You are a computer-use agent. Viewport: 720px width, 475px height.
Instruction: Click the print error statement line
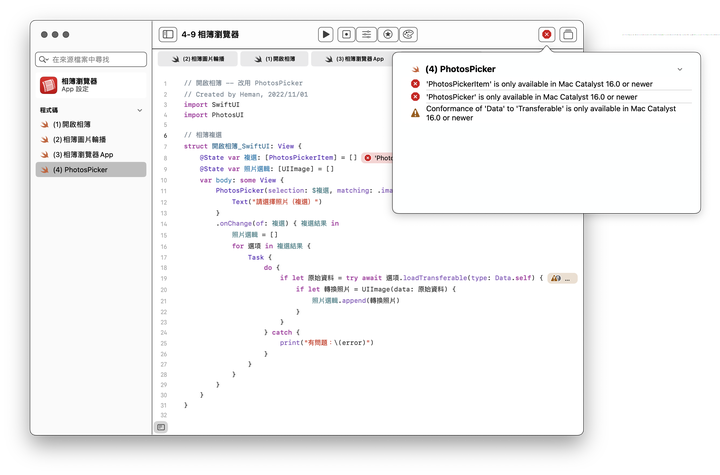(x=326, y=343)
